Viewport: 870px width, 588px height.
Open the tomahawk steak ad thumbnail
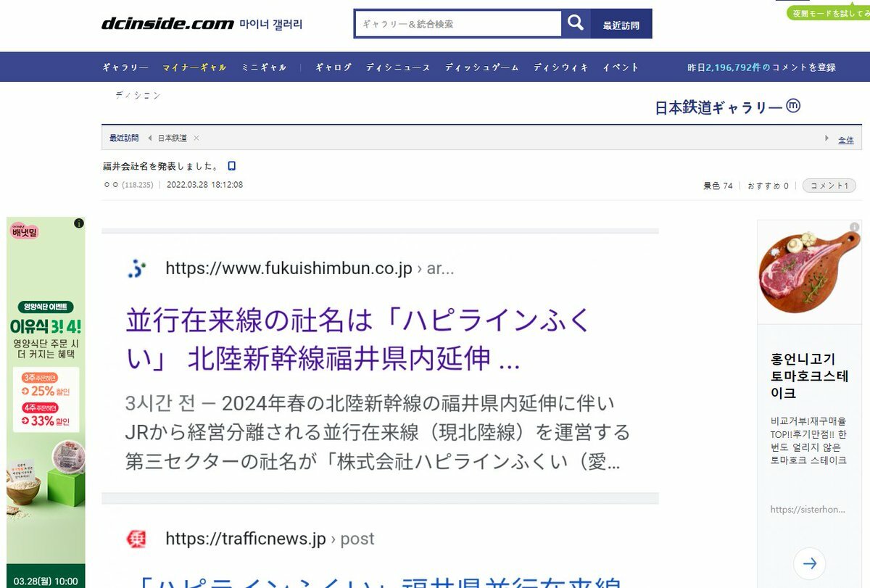coord(809,272)
